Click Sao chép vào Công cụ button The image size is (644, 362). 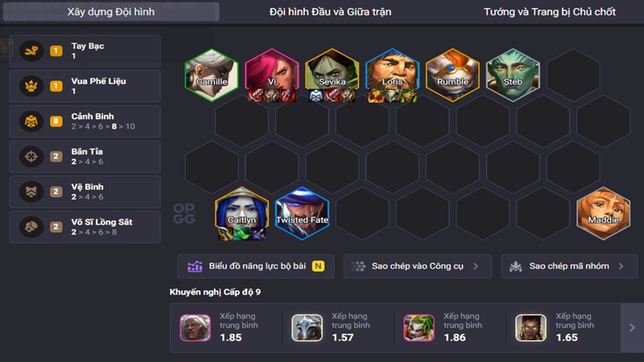click(x=417, y=266)
